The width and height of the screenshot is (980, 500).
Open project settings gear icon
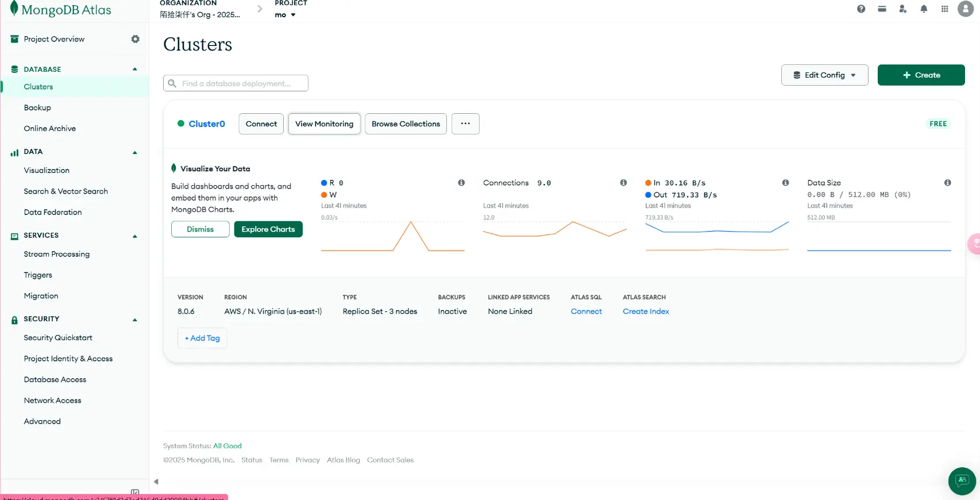(136, 39)
